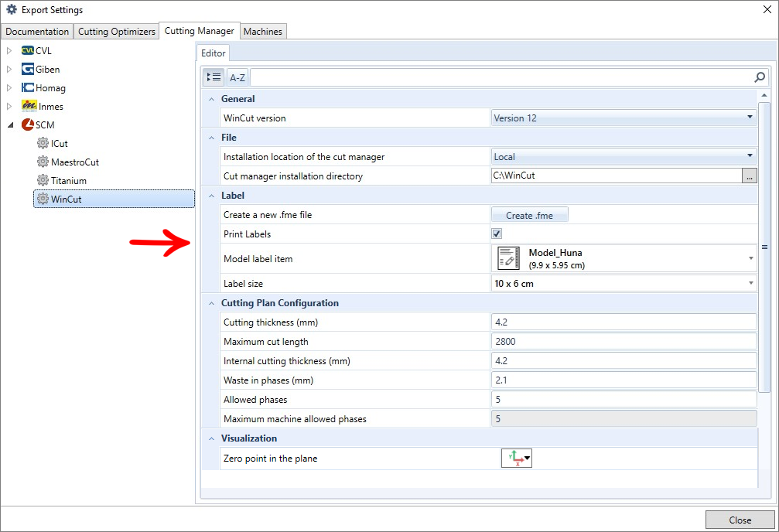779x532 pixels.
Task: Select the Homag tree label
Action: point(50,88)
